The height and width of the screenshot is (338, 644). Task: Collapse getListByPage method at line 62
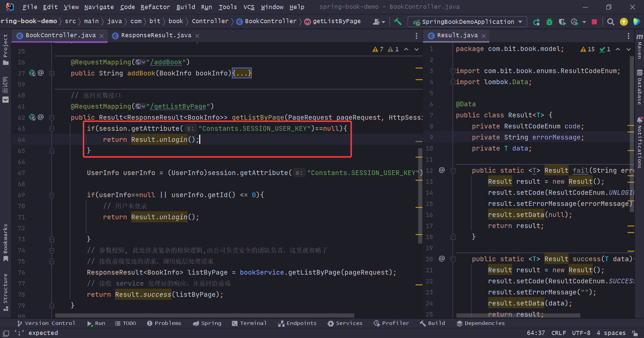pyautogui.click(x=52, y=118)
